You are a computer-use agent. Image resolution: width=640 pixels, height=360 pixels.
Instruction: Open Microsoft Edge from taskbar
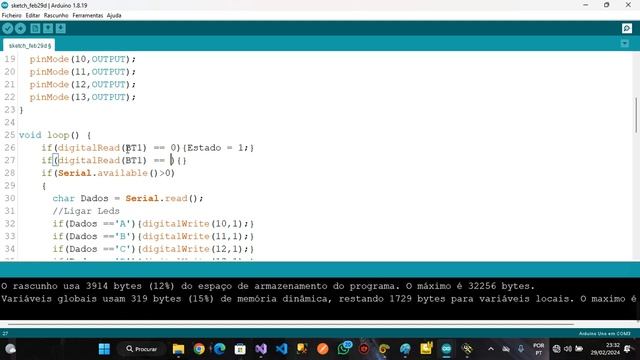click(220, 349)
